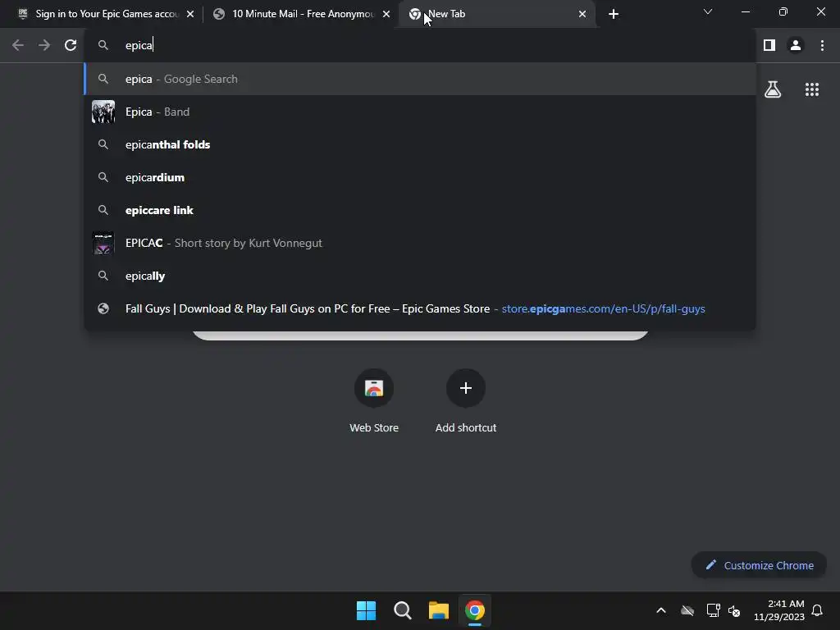Select the 'Epica - Band' suggestion
This screenshot has height=630, width=840.
(x=420, y=112)
